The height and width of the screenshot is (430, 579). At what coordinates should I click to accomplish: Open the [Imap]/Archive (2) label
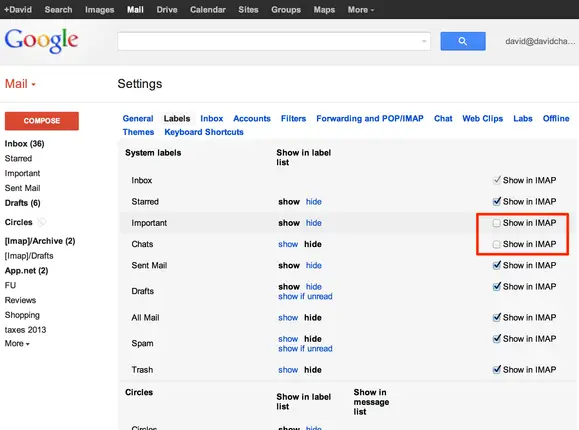coord(40,241)
